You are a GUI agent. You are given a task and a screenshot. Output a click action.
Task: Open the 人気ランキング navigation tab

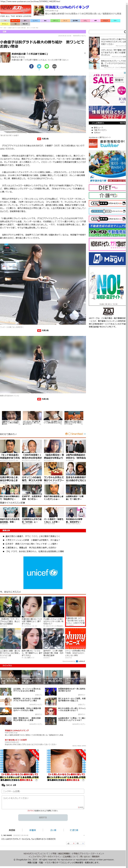[x=15, y=21]
